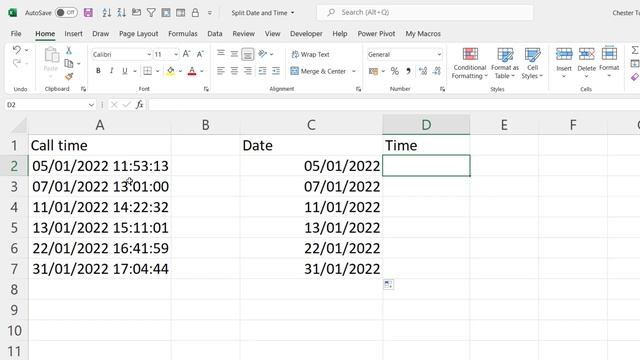Image resolution: width=640 pixels, height=360 pixels.
Task: Click the Middle Align icon
Action: (x=234, y=53)
